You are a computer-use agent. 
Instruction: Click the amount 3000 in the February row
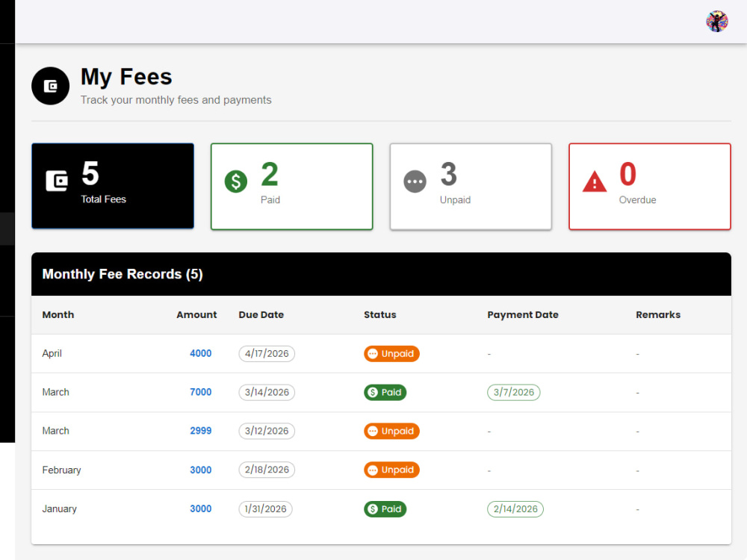(x=200, y=470)
